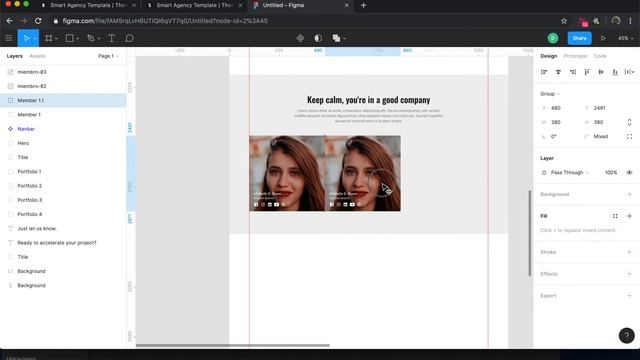
Task: Open the browser three-dot menu
Action: coord(631,21)
